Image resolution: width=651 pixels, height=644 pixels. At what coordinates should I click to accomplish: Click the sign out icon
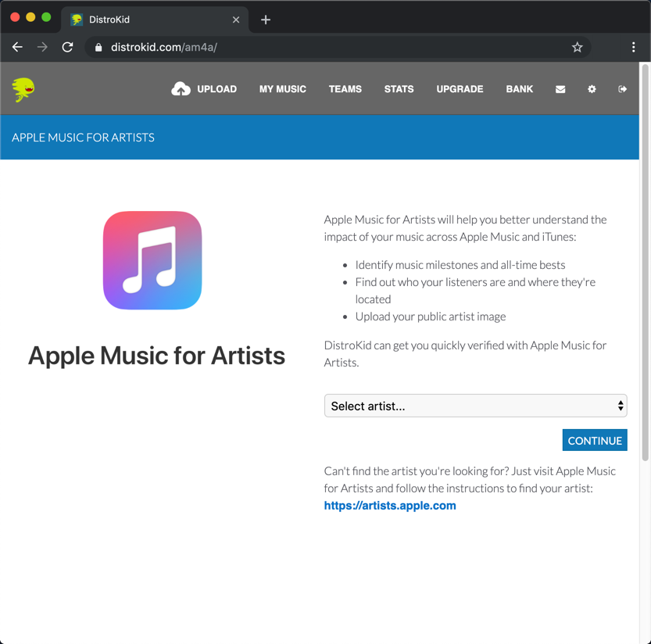(x=622, y=89)
